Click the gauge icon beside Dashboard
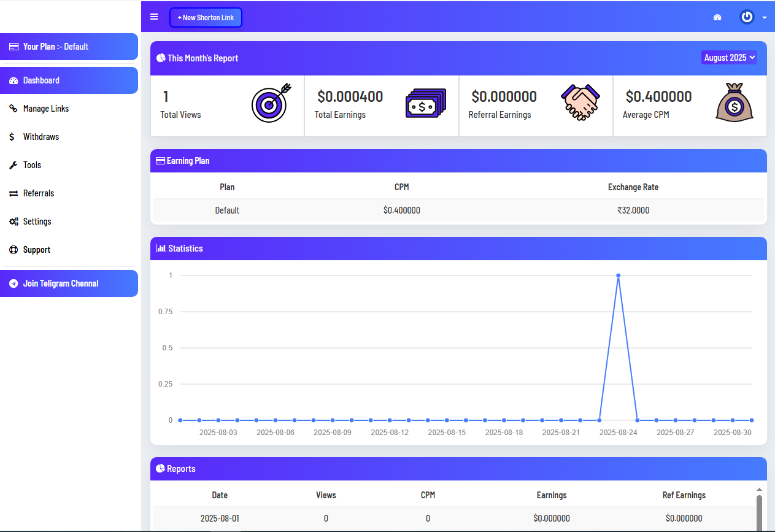 [x=13, y=80]
